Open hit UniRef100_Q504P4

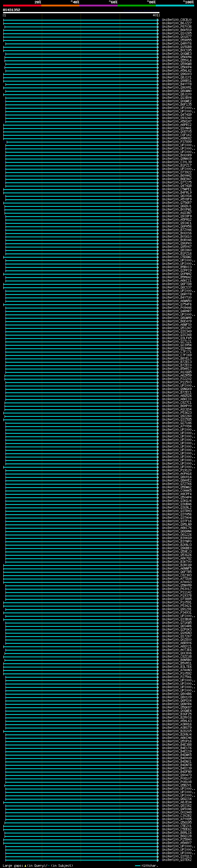(176, 497)
